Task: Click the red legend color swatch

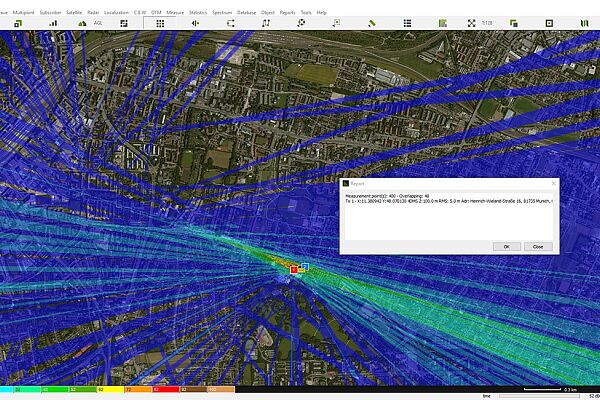Action: pos(165,388)
